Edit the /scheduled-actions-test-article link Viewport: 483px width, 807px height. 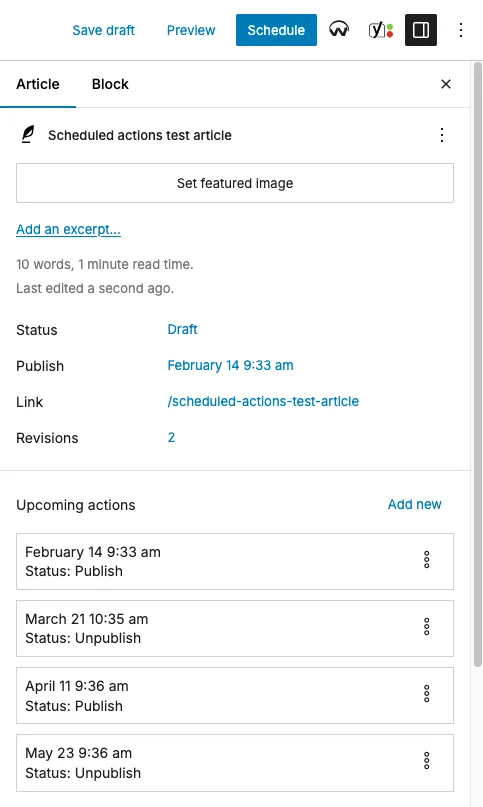click(x=263, y=401)
